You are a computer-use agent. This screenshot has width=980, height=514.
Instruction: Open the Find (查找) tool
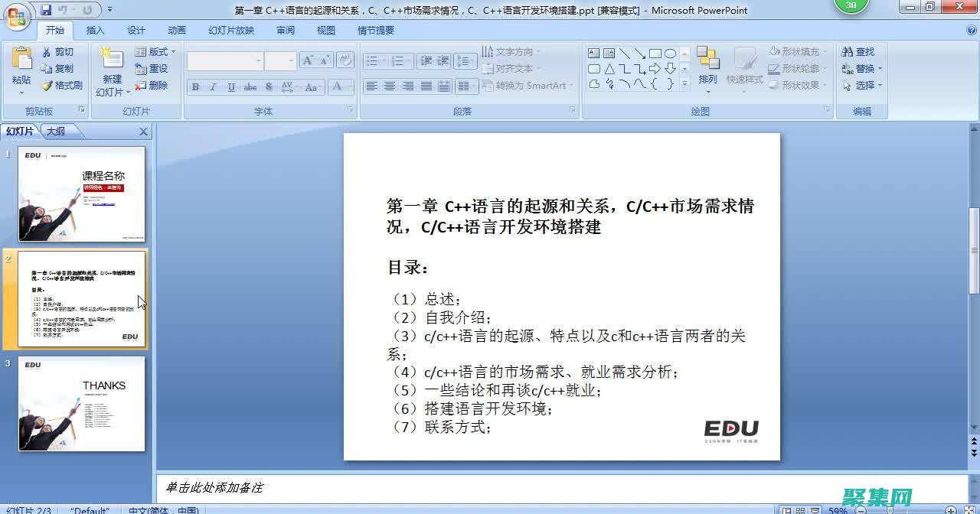[x=859, y=51]
